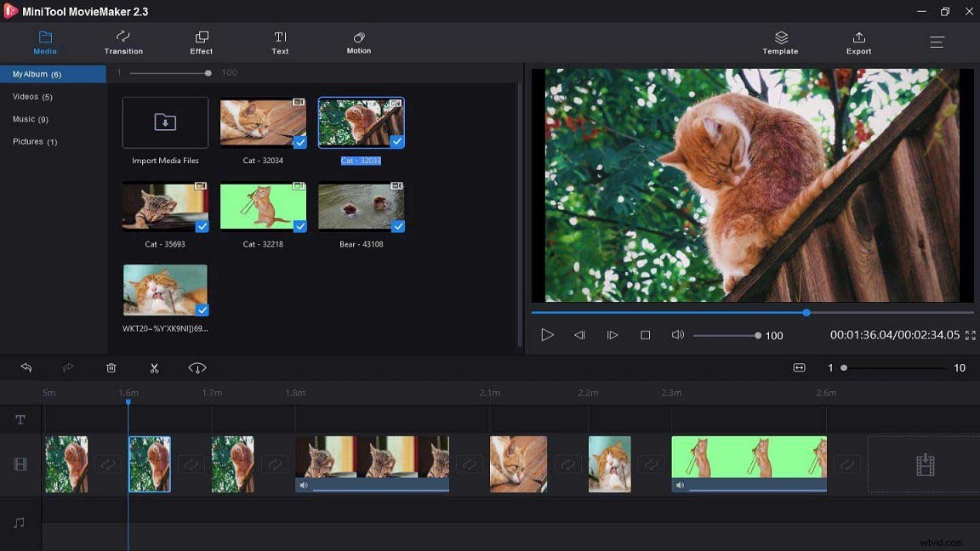Select Pictures (1) in the sidebar
Image resolution: width=980 pixels, height=551 pixels.
point(34,141)
